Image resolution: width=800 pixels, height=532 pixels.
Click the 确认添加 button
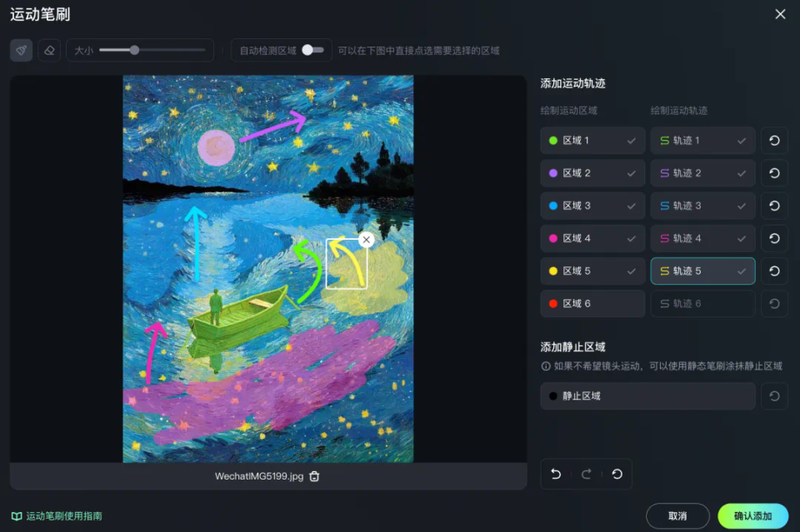[x=752, y=516]
